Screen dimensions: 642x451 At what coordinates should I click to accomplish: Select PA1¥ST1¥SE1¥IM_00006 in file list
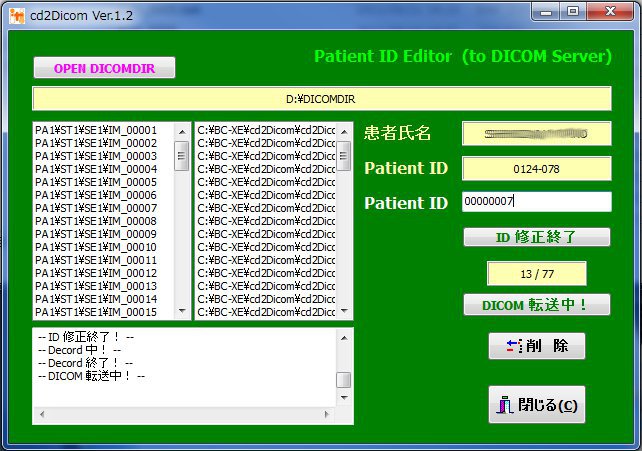point(96,195)
